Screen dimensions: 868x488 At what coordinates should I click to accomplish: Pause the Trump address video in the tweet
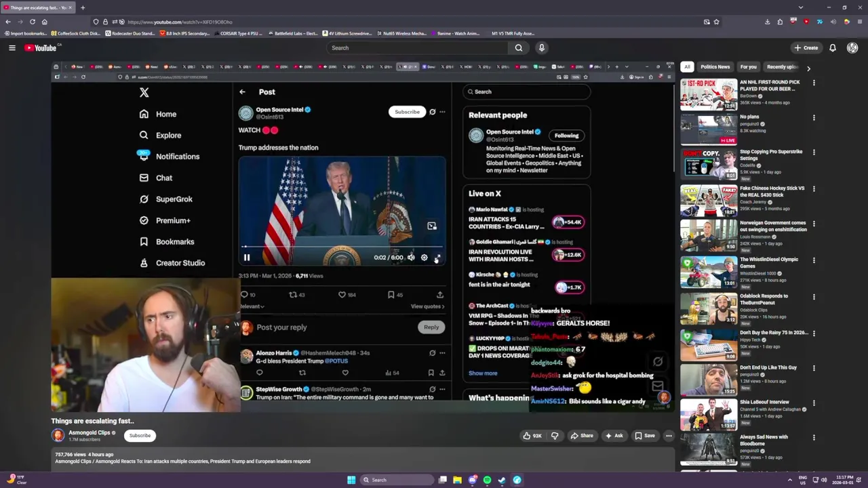coord(247,258)
